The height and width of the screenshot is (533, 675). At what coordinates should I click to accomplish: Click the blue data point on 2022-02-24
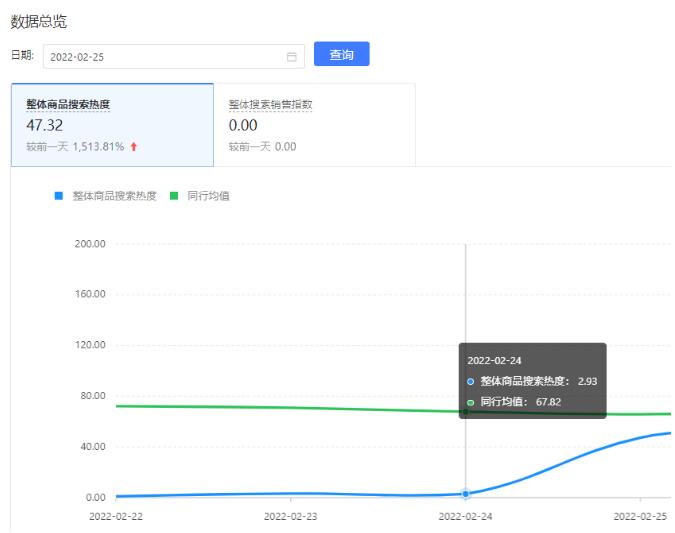pos(465,494)
